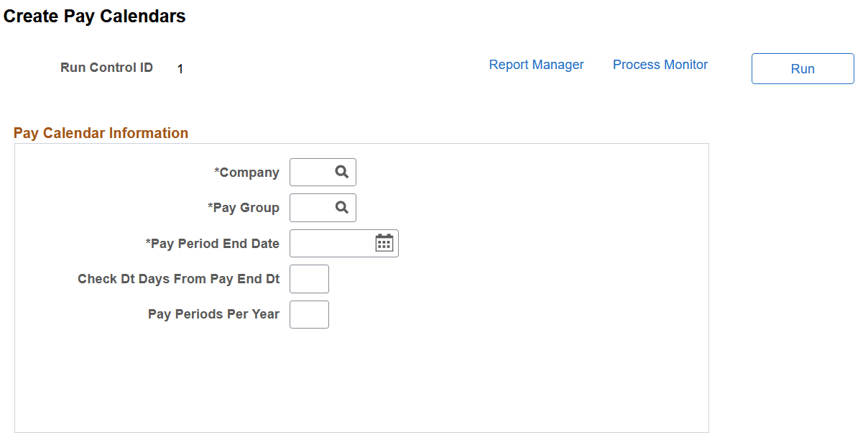Click the Pay Calendar Information section heading
868x440 pixels.
click(x=101, y=132)
